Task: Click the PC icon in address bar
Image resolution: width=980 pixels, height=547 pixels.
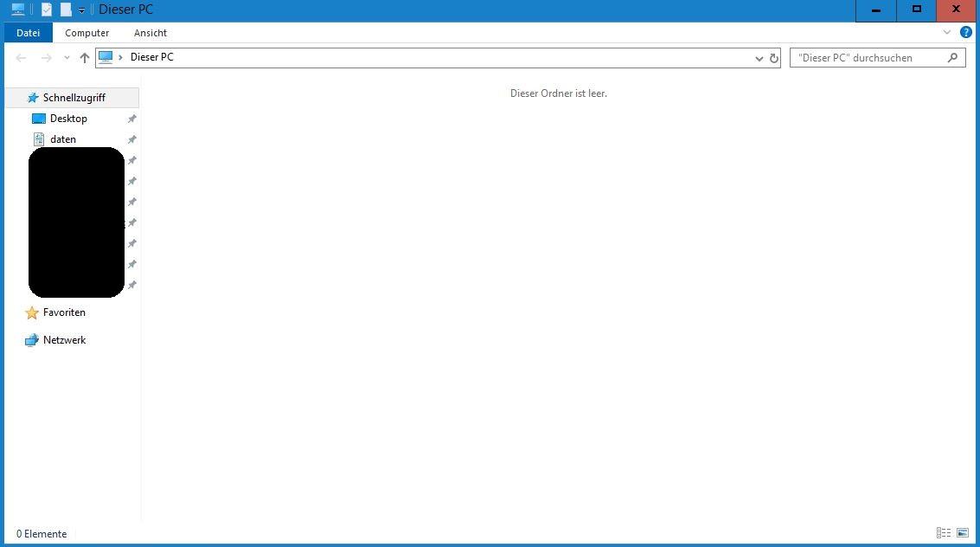Action: pyautogui.click(x=106, y=57)
